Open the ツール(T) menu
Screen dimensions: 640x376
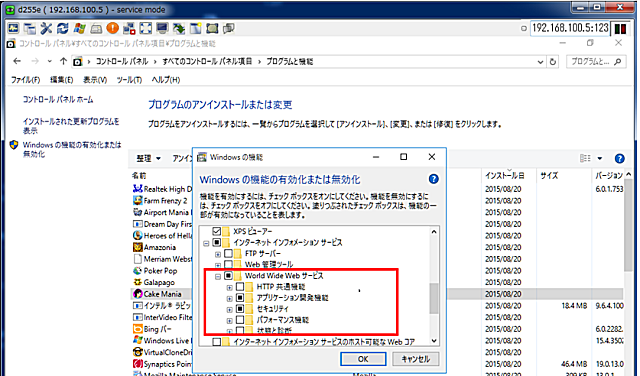pyautogui.click(x=129, y=80)
